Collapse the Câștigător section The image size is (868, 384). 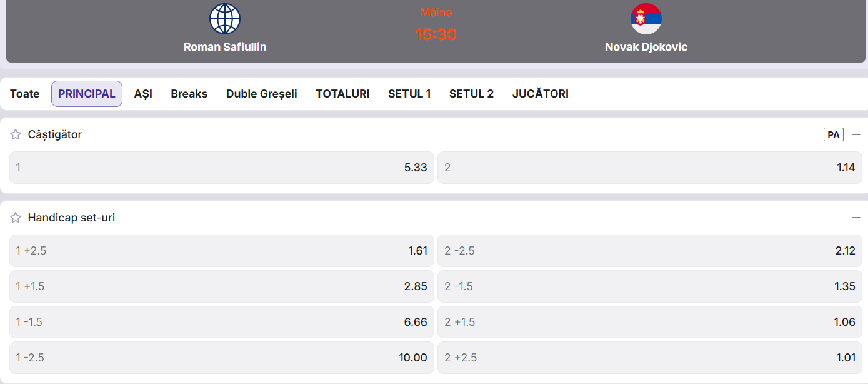[856, 134]
